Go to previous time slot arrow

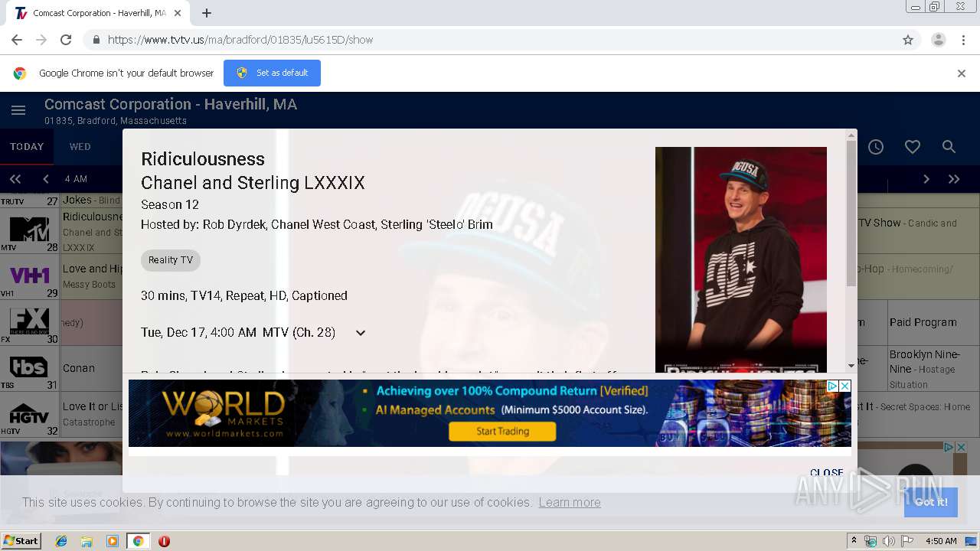point(46,179)
